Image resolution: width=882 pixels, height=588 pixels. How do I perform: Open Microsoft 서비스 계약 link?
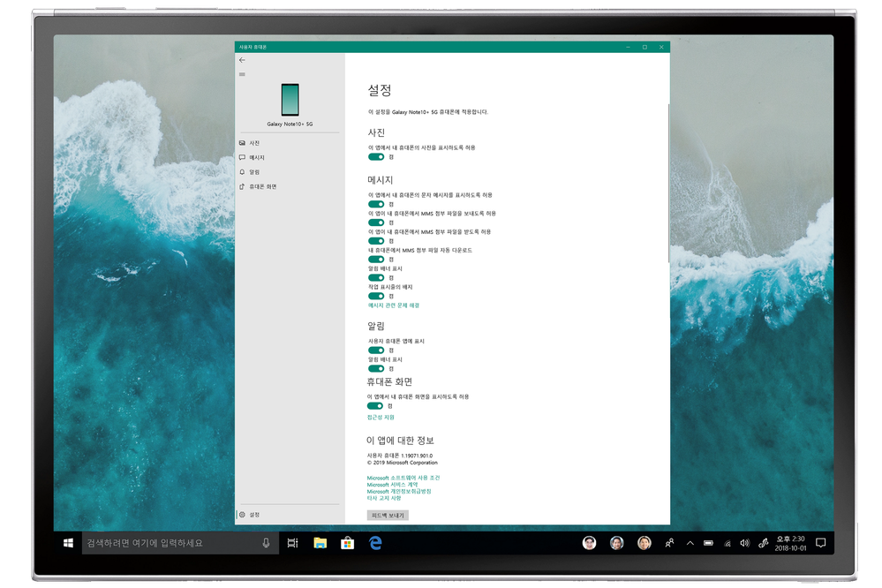393,485
